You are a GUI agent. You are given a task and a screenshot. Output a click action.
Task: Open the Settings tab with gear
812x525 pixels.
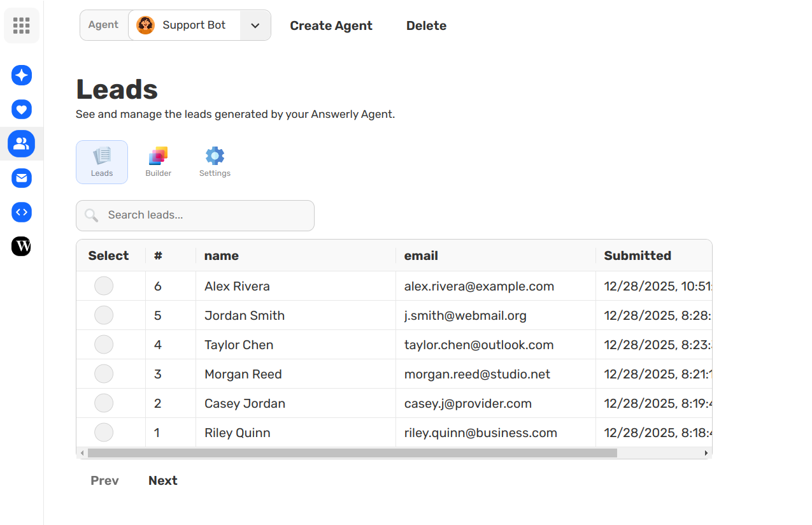point(215,162)
